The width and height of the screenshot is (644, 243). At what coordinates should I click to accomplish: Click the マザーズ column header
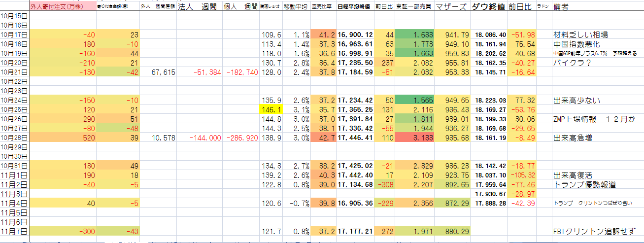point(451,7)
